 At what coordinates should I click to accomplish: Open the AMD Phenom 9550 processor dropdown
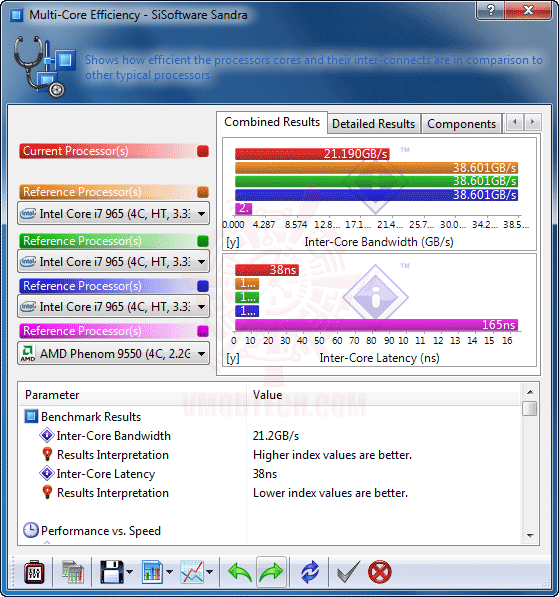point(113,354)
